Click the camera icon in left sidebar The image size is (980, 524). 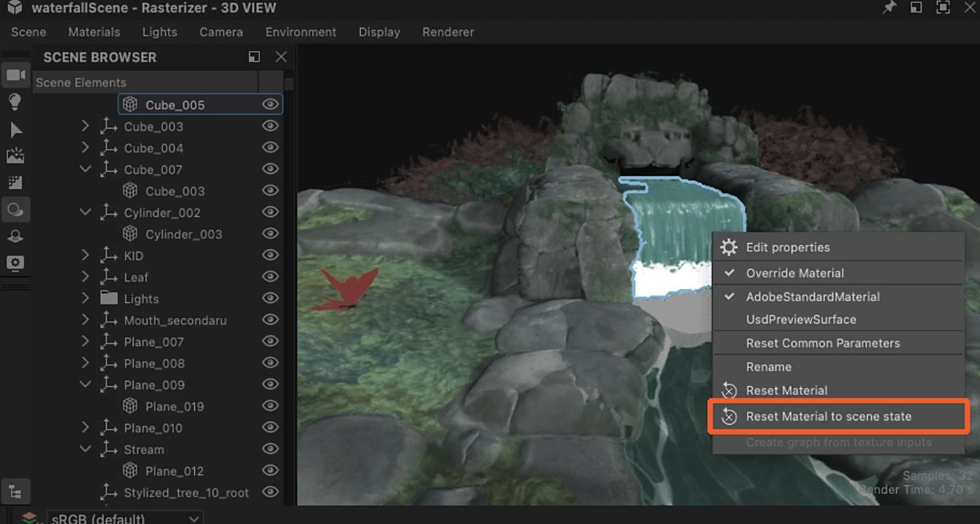tap(15, 75)
